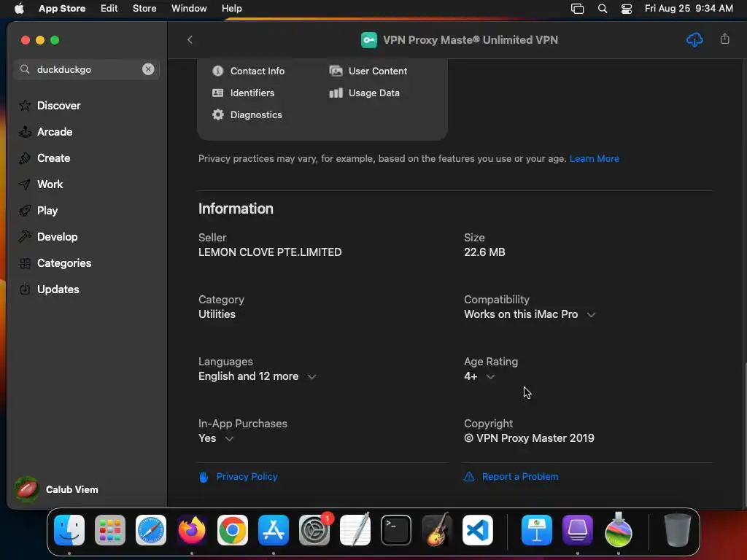Open Trash from the Dock
Screen dimensions: 747x560
coord(677,530)
